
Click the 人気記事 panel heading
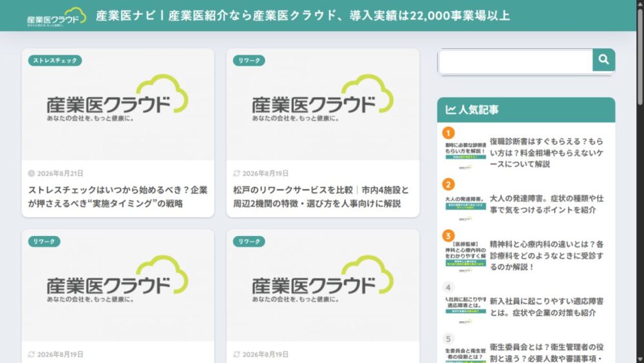coord(526,110)
